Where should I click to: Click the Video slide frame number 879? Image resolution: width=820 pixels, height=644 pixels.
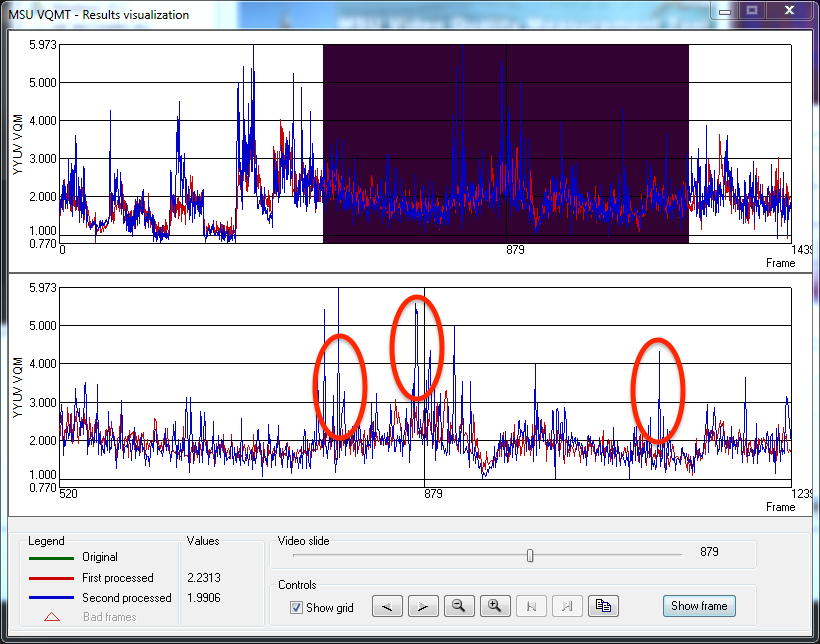(x=709, y=551)
